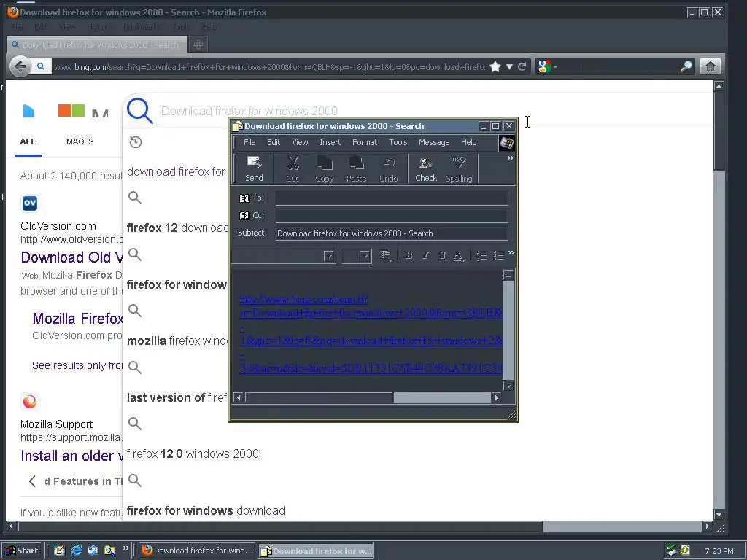This screenshot has height=560, width=747.
Task: Reload the Bing search page
Action: click(522, 66)
